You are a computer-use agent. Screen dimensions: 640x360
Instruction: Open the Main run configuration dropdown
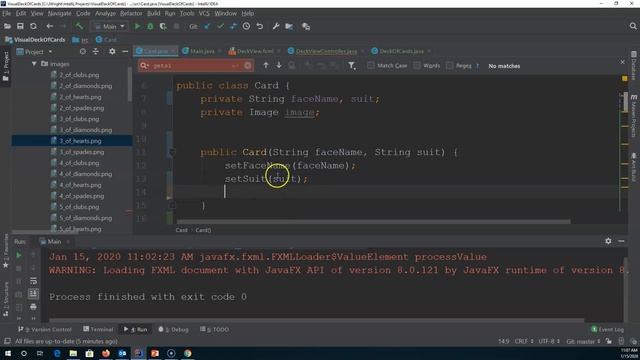pos(109,26)
